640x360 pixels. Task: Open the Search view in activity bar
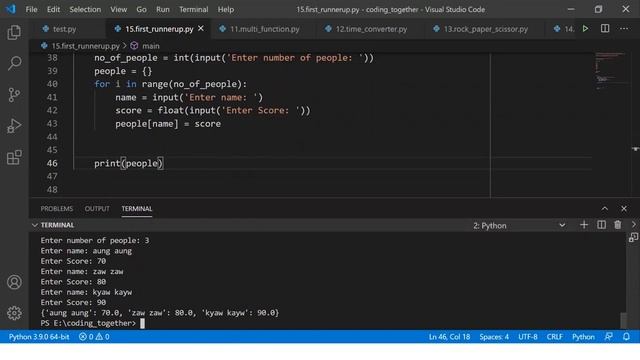14,63
